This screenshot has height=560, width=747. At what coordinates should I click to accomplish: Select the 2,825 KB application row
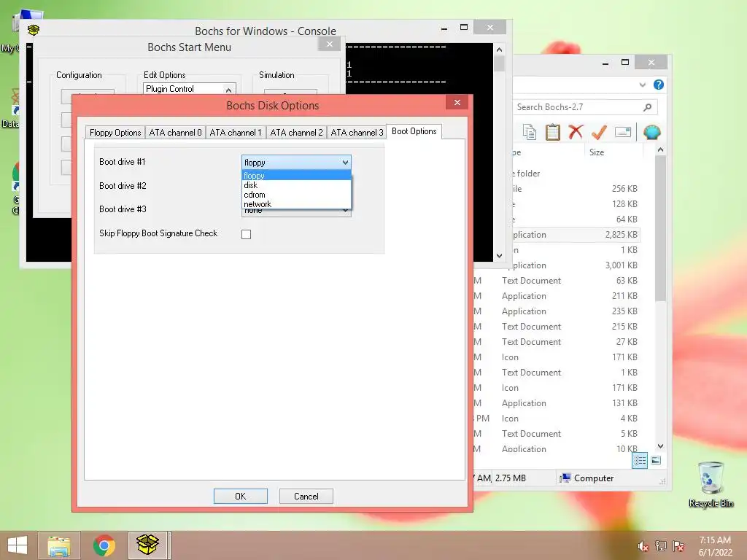pyautogui.click(x=576, y=235)
